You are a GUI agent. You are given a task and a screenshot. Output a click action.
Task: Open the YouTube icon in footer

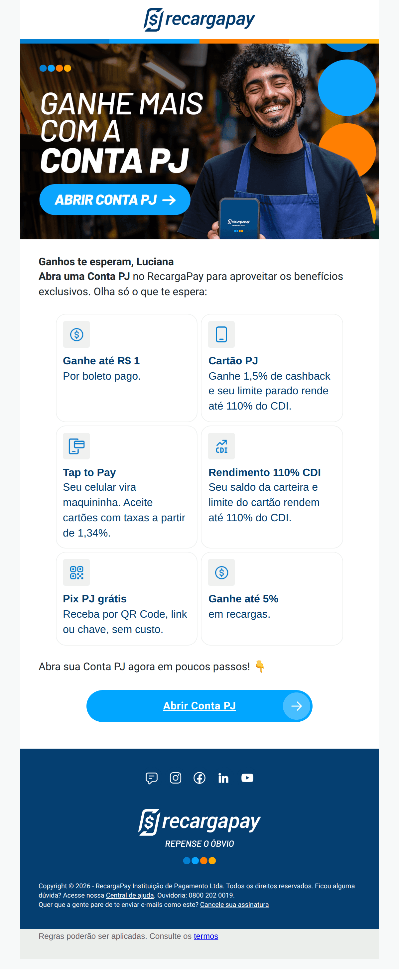(x=247, y=778)
